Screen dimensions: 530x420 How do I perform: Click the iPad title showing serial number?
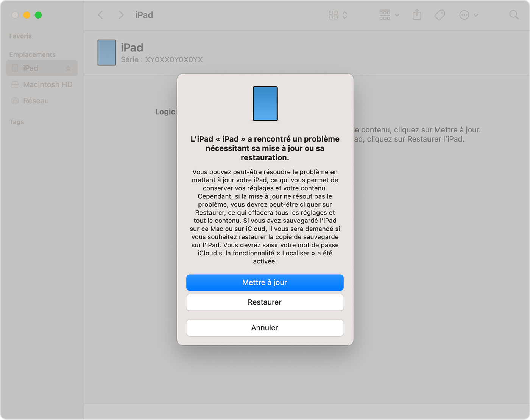pyautogui.click(x=132, y=48)
